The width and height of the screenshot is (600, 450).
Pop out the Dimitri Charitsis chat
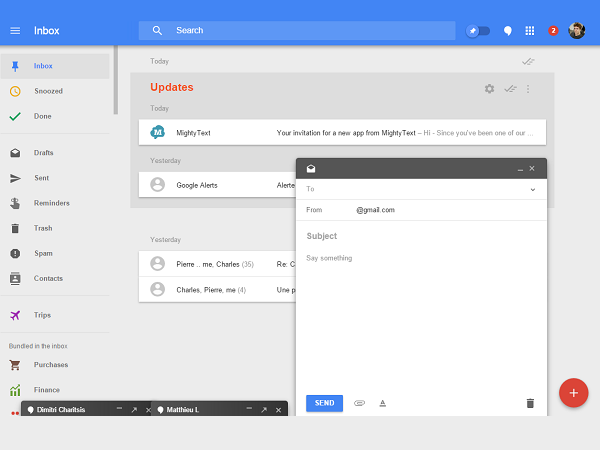point(134,410)
